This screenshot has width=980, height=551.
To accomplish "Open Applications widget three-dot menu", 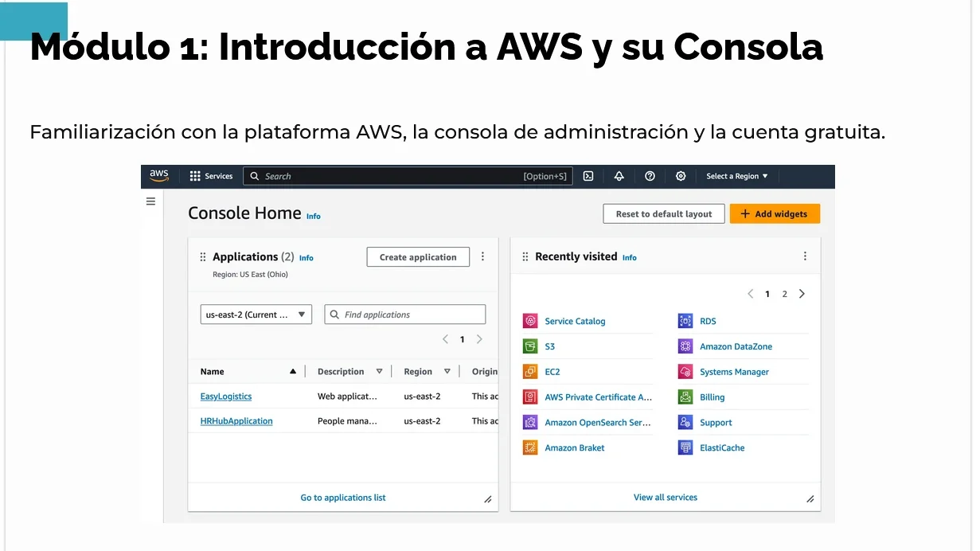I will tap(482, 256).
